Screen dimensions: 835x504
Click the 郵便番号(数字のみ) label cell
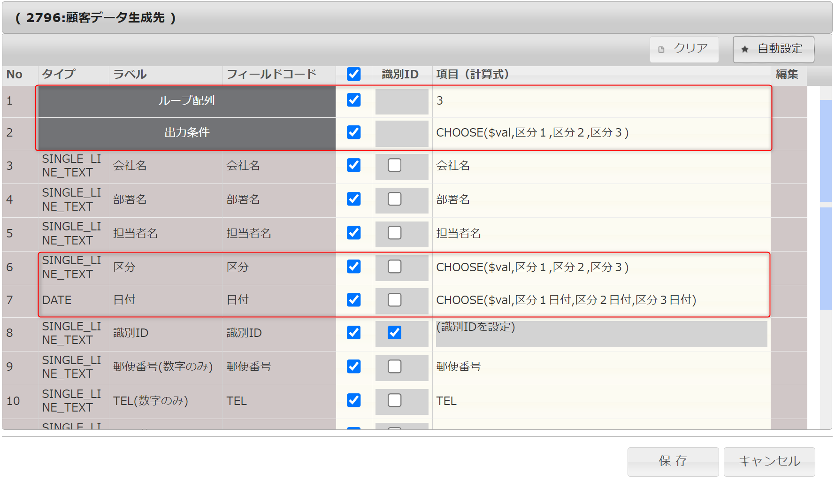tap(166, 367)
